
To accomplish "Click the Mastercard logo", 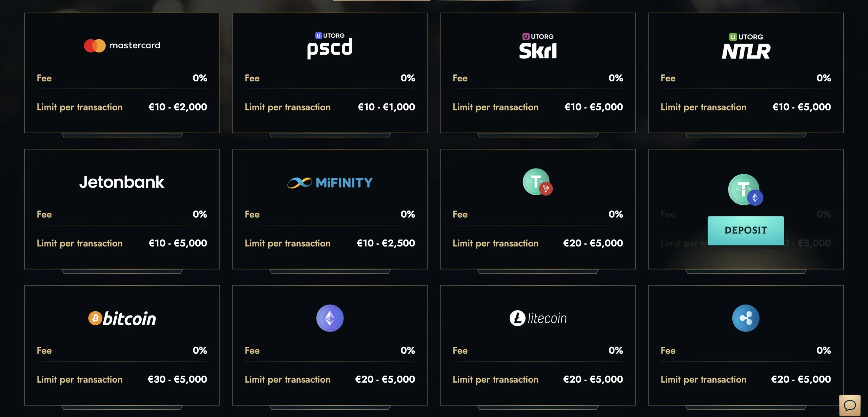I will pos(122,45).
